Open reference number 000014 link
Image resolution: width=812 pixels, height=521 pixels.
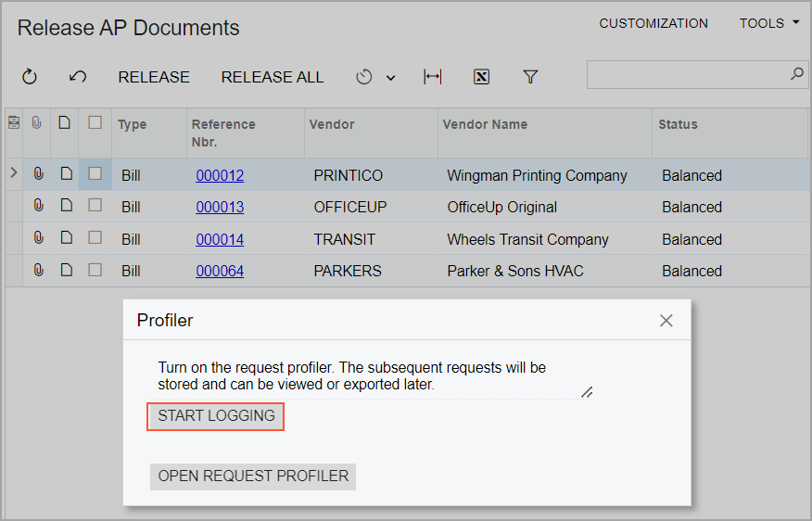coord(220,239)
